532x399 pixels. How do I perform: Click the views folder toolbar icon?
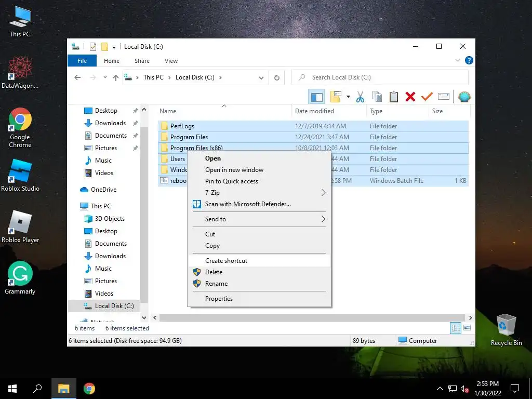coord(335,97)
